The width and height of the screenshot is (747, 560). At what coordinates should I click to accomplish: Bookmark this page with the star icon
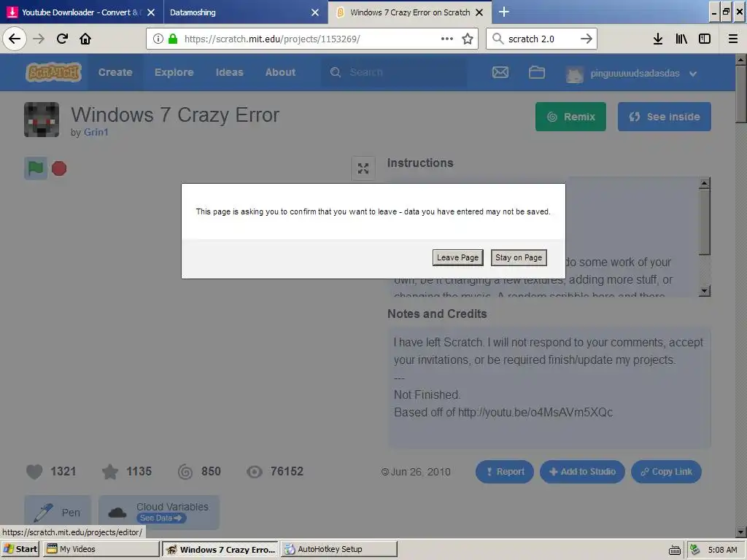pyautogui.click(x=468, y=39)
